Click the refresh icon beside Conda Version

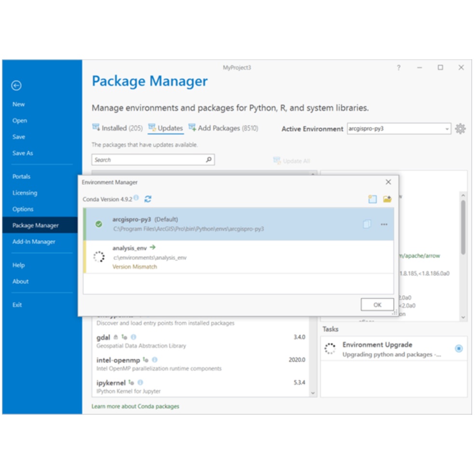[148, 199]
